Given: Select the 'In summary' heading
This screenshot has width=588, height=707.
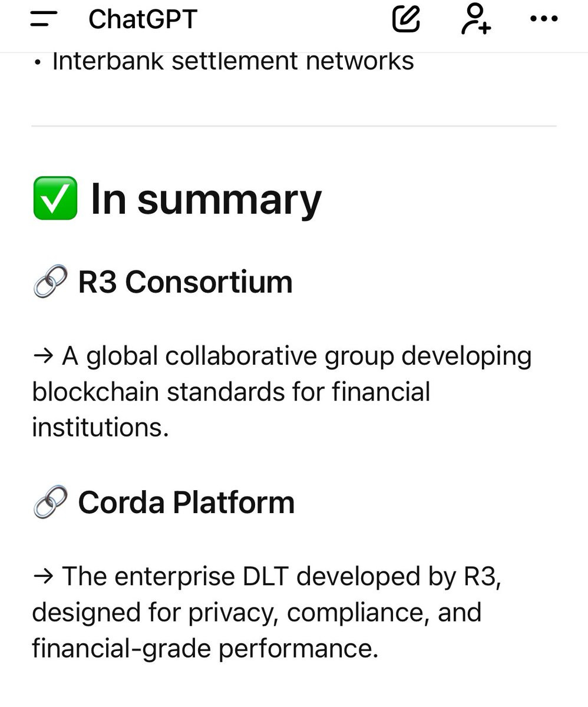Looking at the screenshot, I should [206, 199].
